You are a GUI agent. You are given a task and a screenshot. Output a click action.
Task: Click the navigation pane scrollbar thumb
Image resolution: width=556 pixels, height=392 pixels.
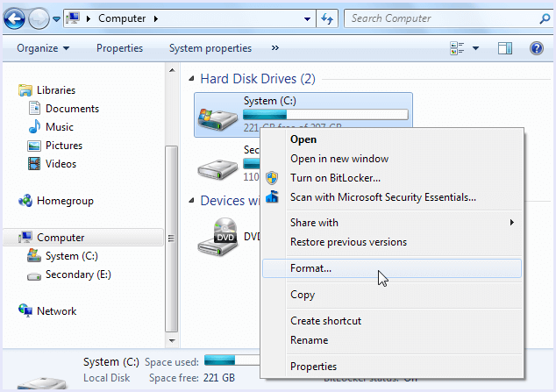[x=172, y=239]
